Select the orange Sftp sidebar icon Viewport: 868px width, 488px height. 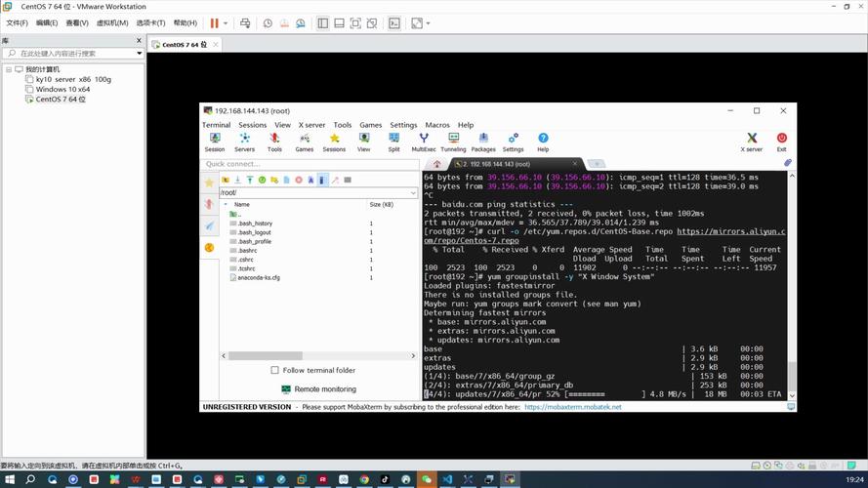click(209, 247)
